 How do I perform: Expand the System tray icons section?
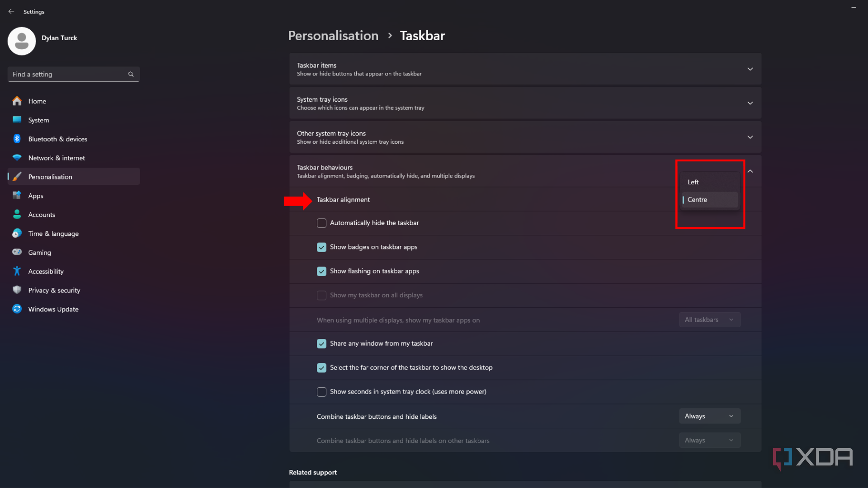click(x=750, y=103)
